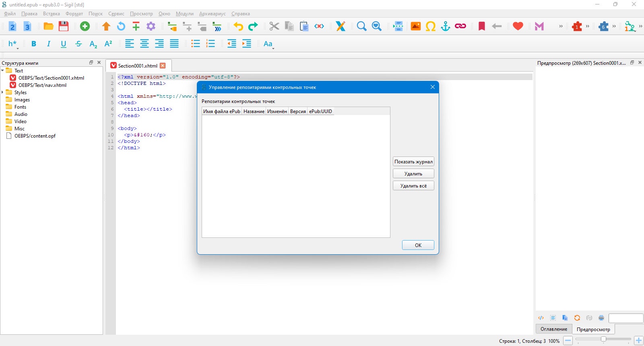Expand the Styles folder in book tree
This screenshot has height=346, width=644.
click(x=2, y=93)
